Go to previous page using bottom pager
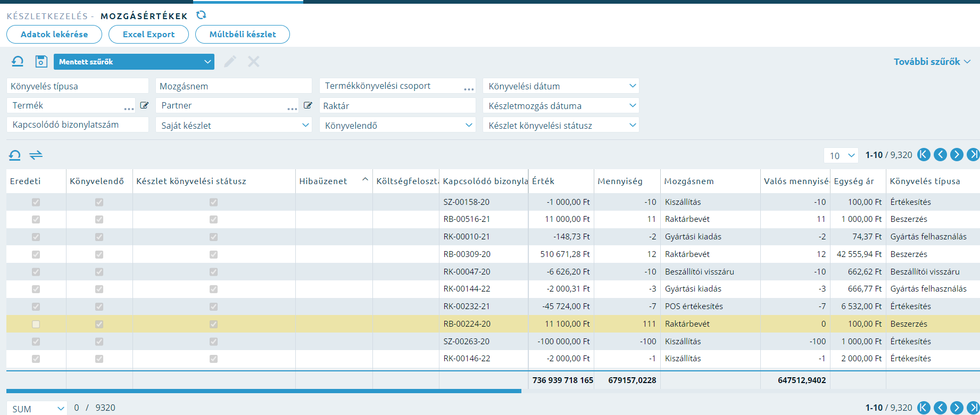This screenshot has width=980, height=415. [941, 408]
